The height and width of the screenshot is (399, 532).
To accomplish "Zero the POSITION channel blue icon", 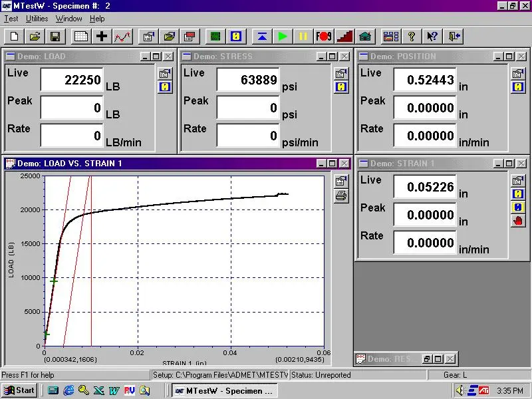I will (518, 87).
